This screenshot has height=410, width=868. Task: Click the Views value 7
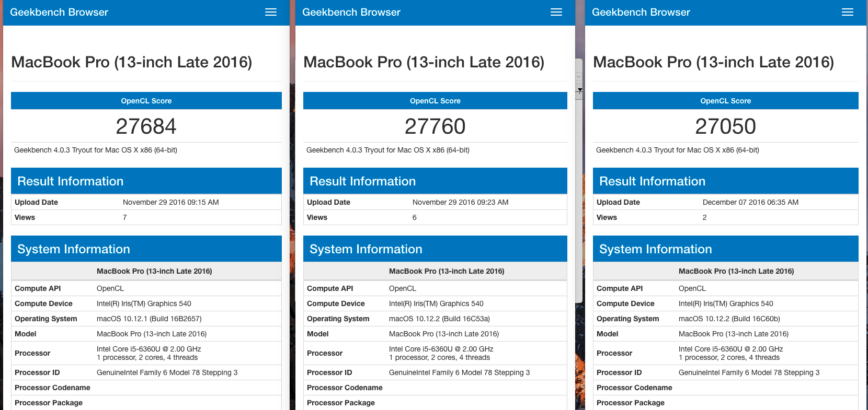coord(125,217)
